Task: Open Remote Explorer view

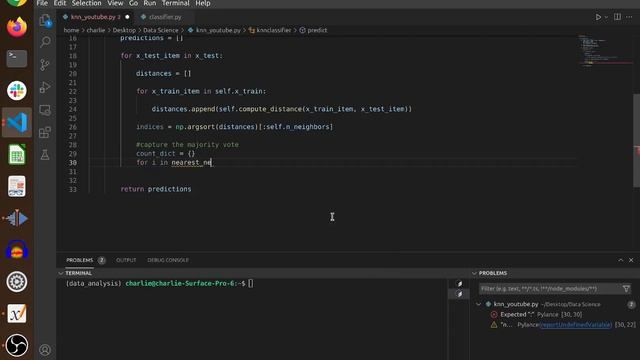Action: (x=45, y=110)
